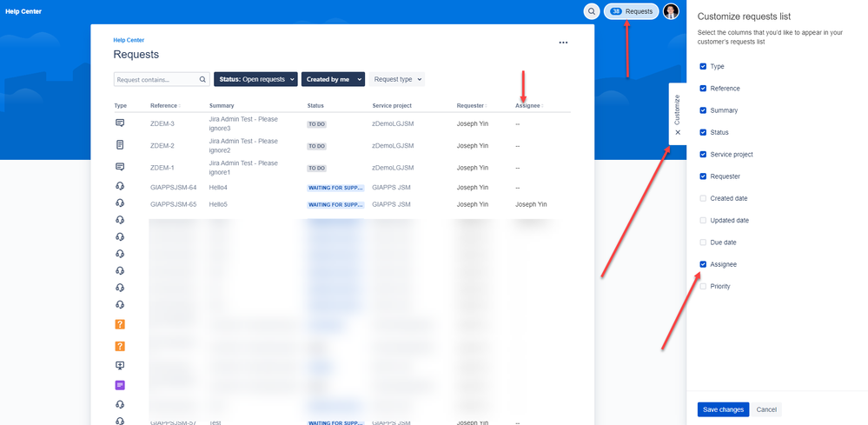Image resolution: width=868 pixels, height=425 pixels.
Task: Enable the Updated date checkbox
Action: pos(703,220)
